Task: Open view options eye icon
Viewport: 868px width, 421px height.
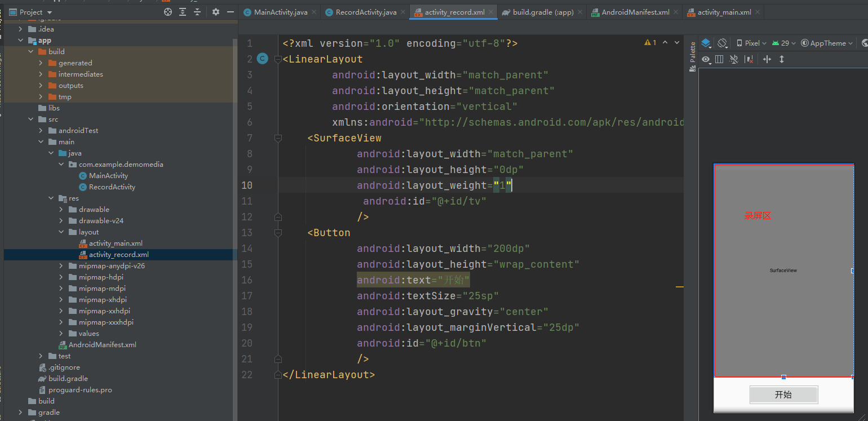Action: pyautogui.click(x=706, y=59)
